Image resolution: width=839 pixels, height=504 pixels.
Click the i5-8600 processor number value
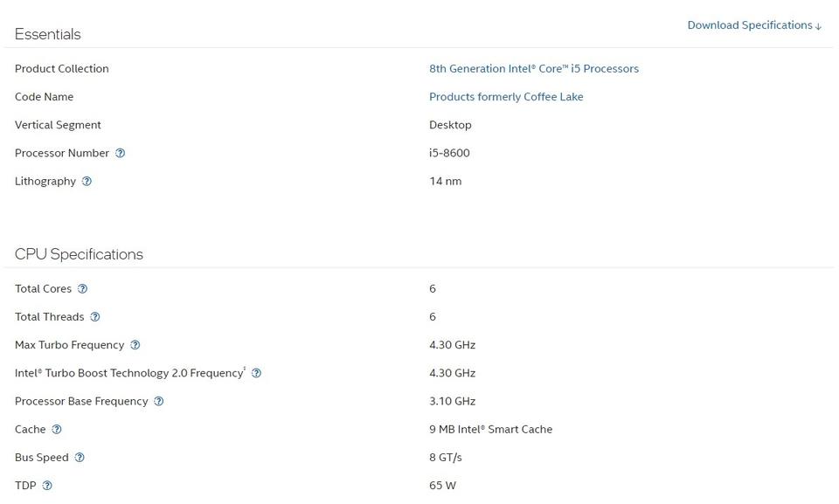click(x=449, y=153)
